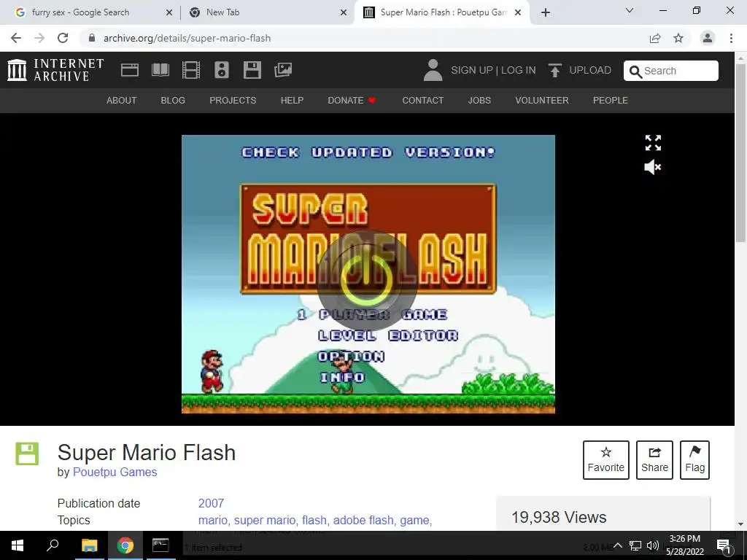Image resolution: width=747 pixels, height=560 pixels.
Task: Open the Software floppy disk icon
Action: click(252, 70)
